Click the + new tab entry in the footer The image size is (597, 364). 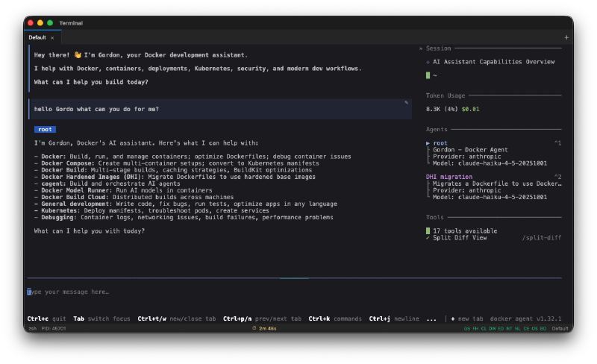(467, 318)
